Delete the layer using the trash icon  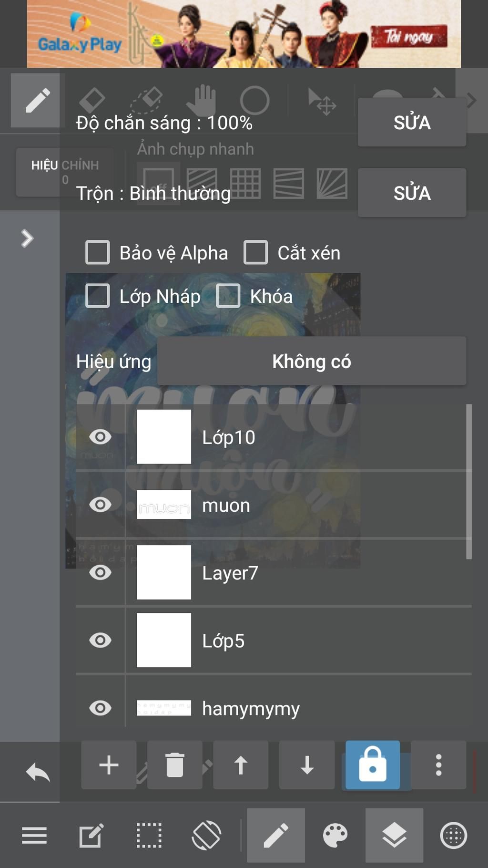[x=174, y=765]
